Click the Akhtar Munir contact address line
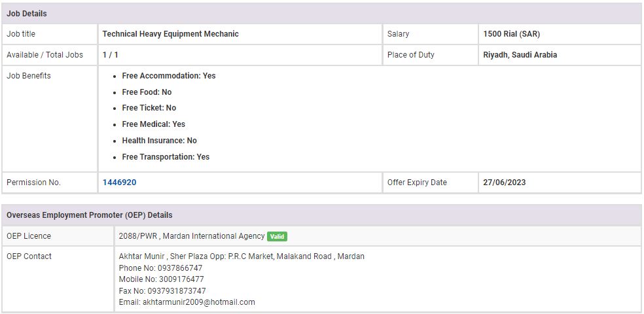This screenshot has width=644, height=314. coord(241,256)
